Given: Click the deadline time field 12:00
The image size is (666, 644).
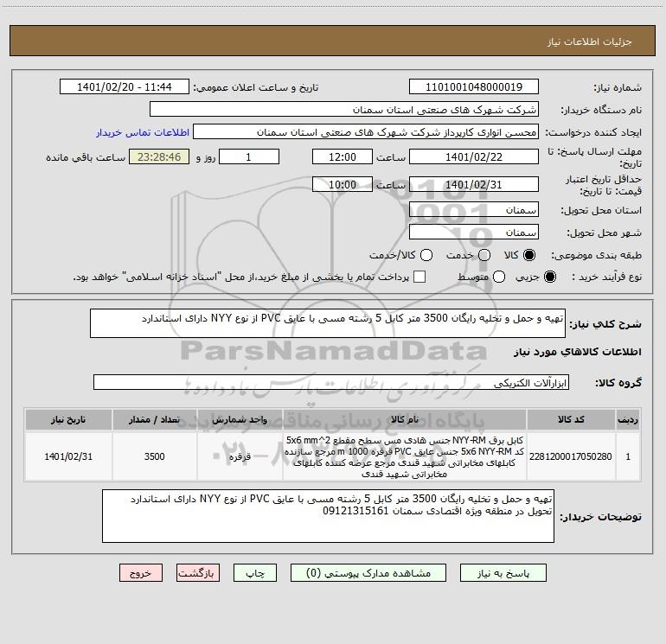Looking at the screenshot, I should pos(343,156).
